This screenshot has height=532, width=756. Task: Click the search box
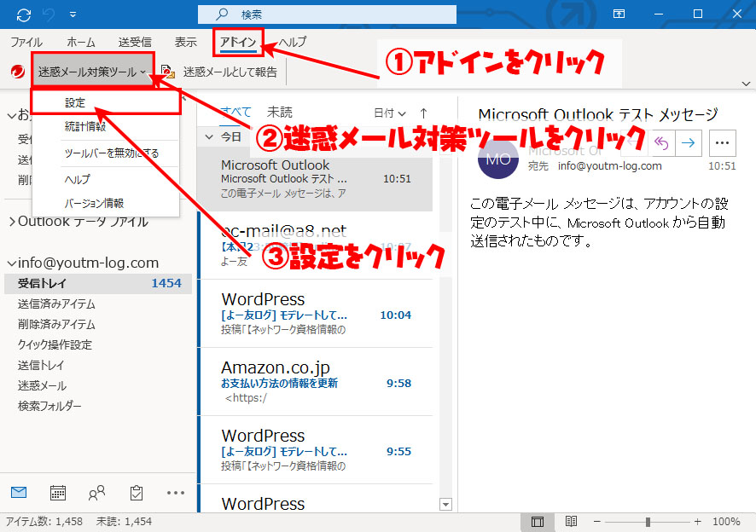[327, 14]
